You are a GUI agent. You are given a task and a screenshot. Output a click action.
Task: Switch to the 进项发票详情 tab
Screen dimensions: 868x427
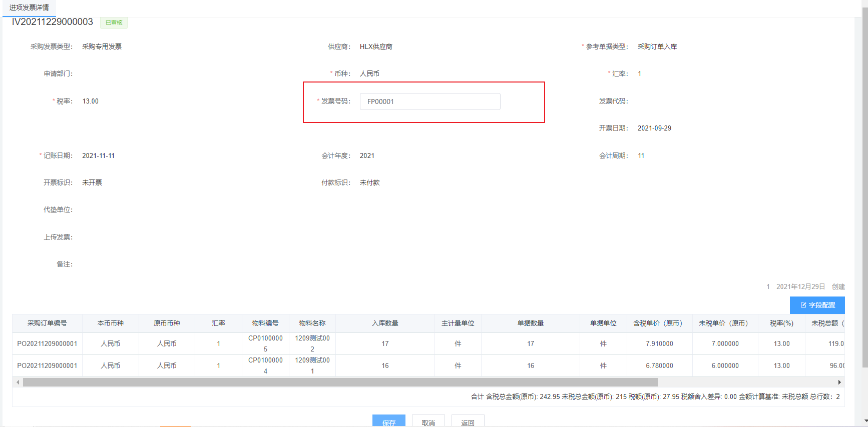(x=29, y=7)
